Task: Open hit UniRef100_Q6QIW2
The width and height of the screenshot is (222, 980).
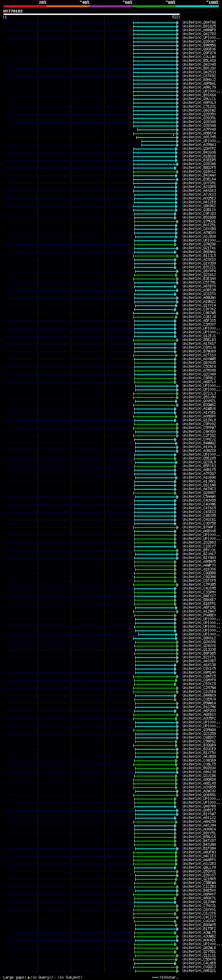Action: [199, 110]
